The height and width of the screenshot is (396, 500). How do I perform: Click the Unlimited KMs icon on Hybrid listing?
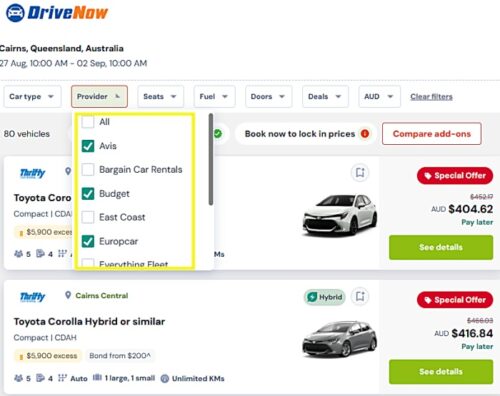(x=165, y=378)
